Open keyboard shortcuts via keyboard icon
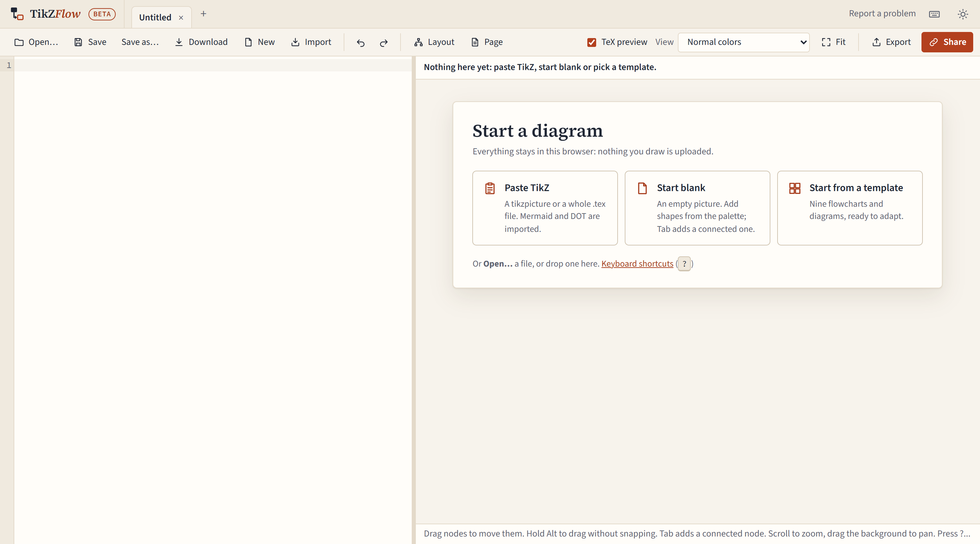 point(934,14)
